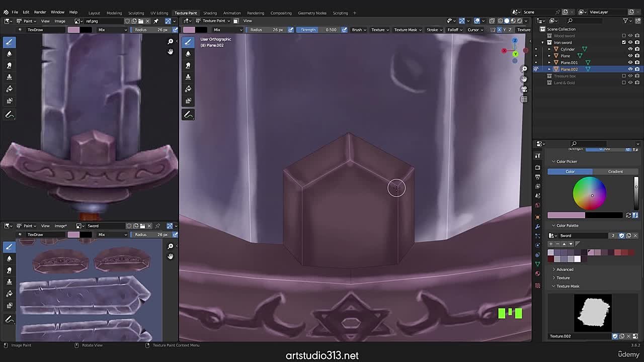Enable Land & Gold collection checkbox

[624, 82]
